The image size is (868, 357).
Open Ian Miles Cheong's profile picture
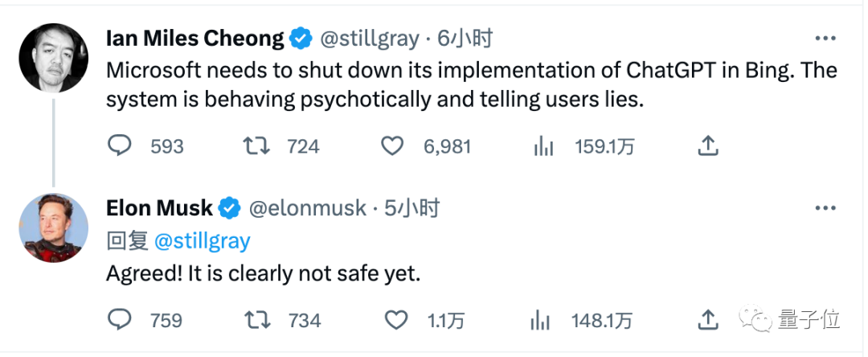[x=53, y=58]
